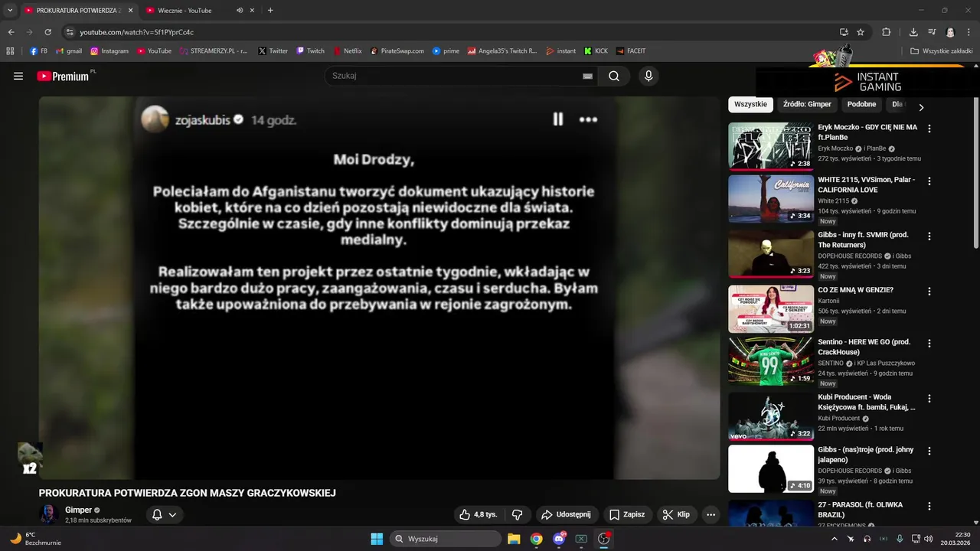Image resolution: width=980 pixels, height=551 pixels.
Task: Open options for Eryk Moczko video
Action: (x=929, y=129)
